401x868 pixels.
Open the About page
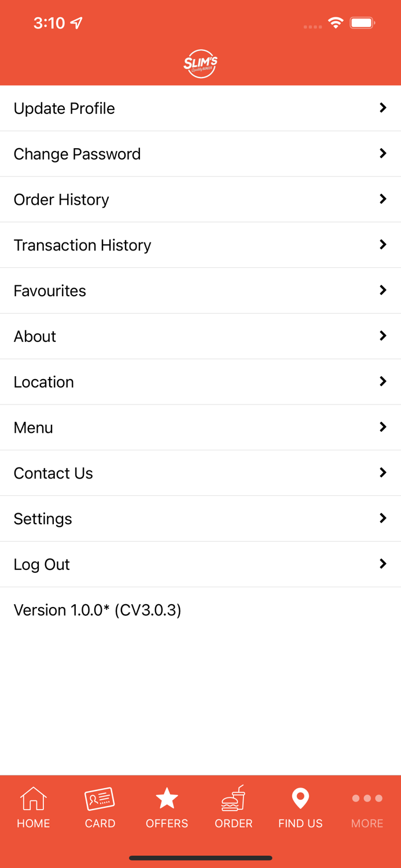coord(35,337)
